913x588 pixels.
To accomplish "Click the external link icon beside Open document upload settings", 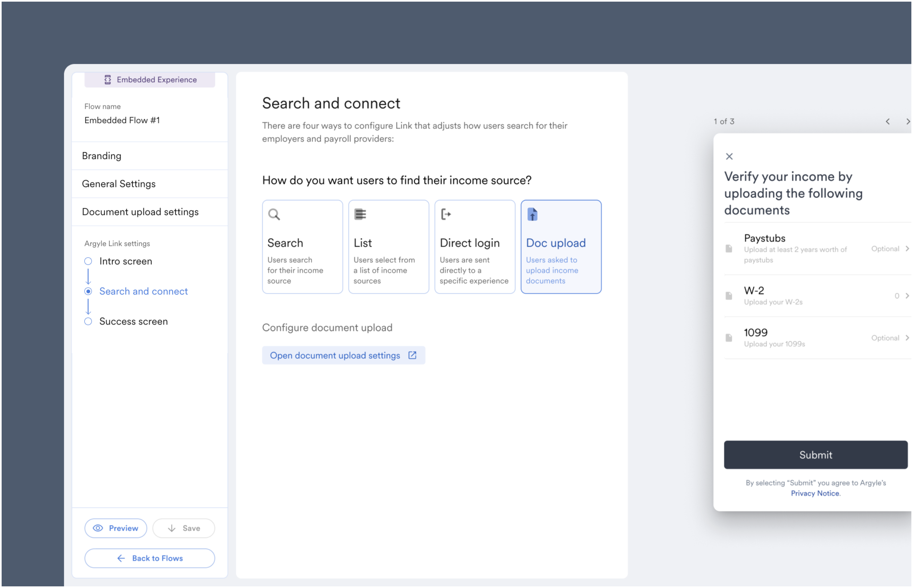I will 412,355.
